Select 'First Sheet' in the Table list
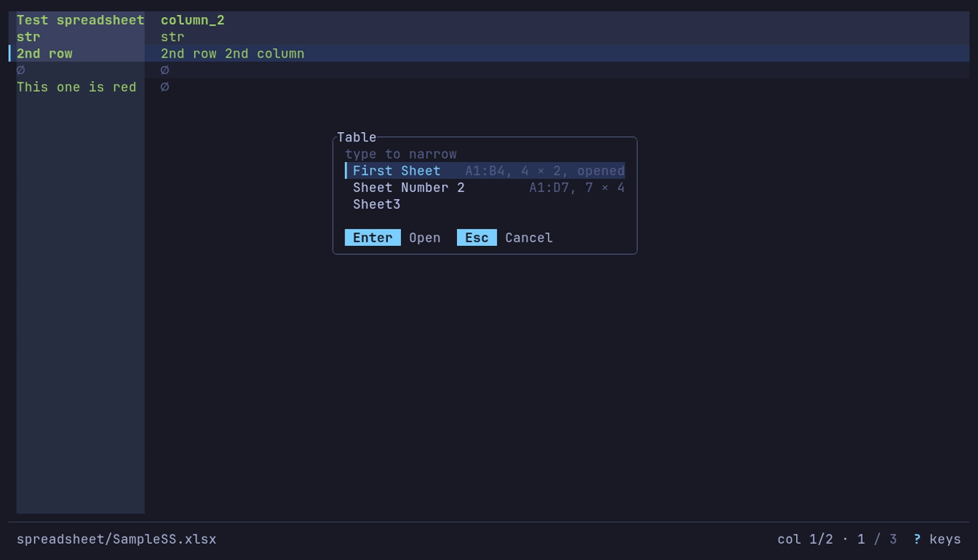The height and width of the screenshot is (560, 978). click(485, 171)
